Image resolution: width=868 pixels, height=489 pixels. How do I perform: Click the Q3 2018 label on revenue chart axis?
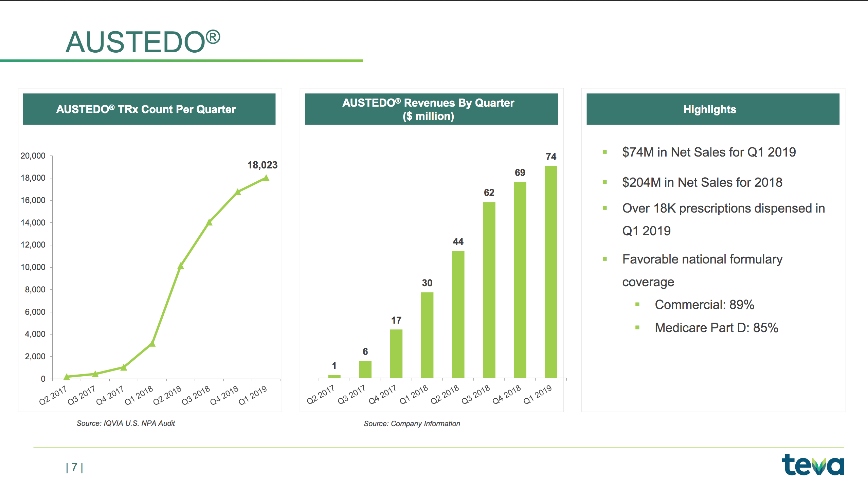click(x=476, y=395)
